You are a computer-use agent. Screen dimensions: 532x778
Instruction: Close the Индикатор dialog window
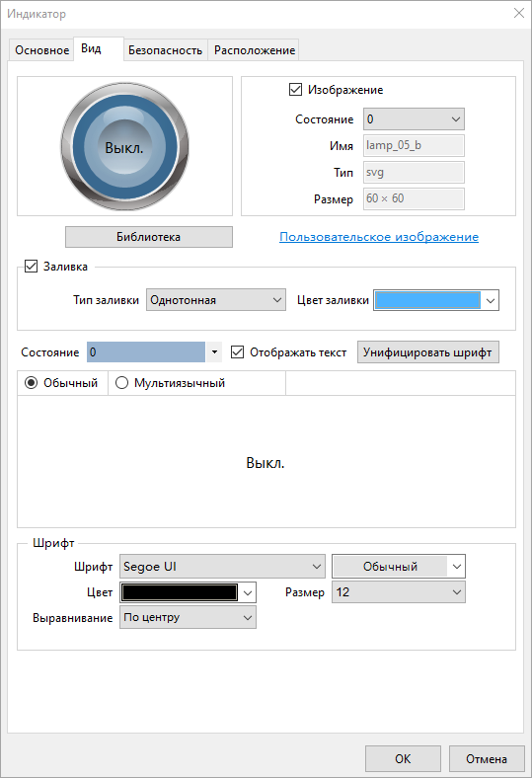point(518,14)
